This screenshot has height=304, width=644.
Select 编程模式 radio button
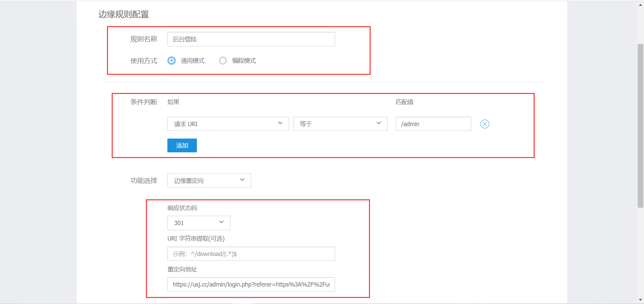click(223, 61)
